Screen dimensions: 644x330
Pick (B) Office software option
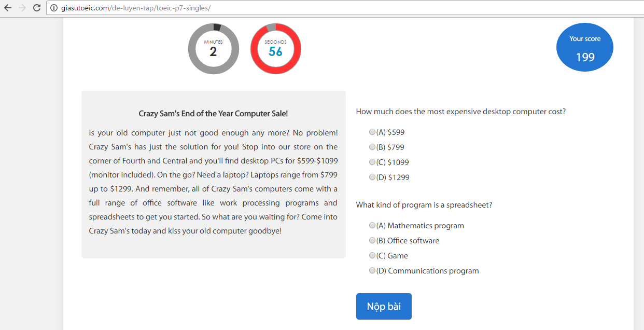pyautogui.click(x=372, y=241)
